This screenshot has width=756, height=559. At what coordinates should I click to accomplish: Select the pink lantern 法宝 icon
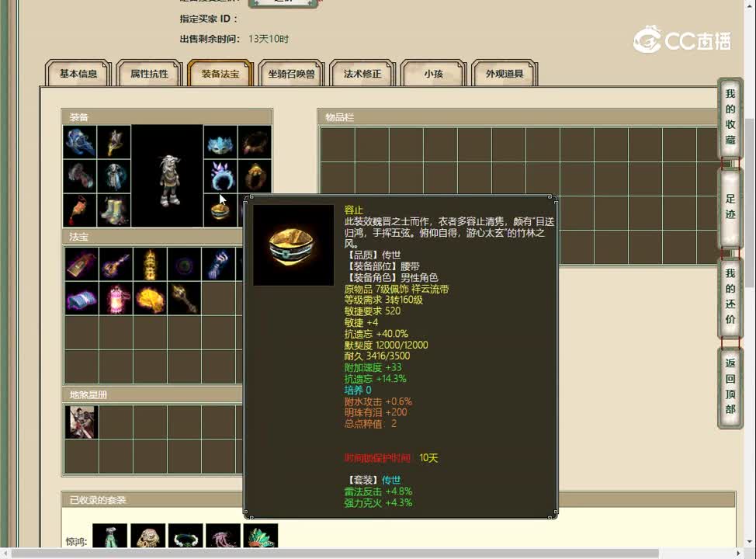(x=116, y=299)
